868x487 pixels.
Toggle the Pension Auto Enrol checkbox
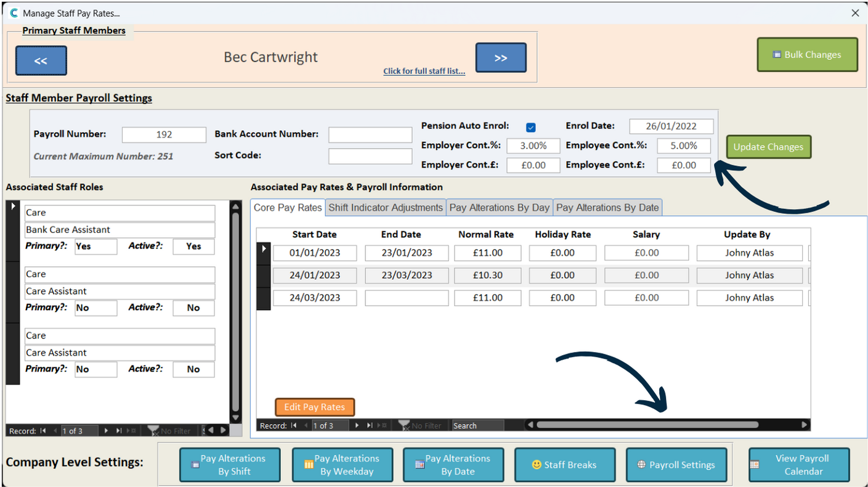point(531,128)
